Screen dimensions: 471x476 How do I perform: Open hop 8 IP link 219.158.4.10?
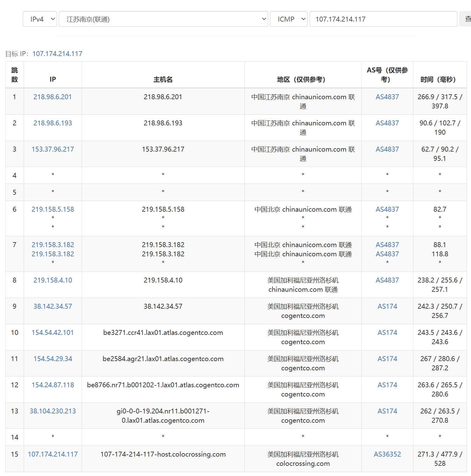[x=53, y=280]
